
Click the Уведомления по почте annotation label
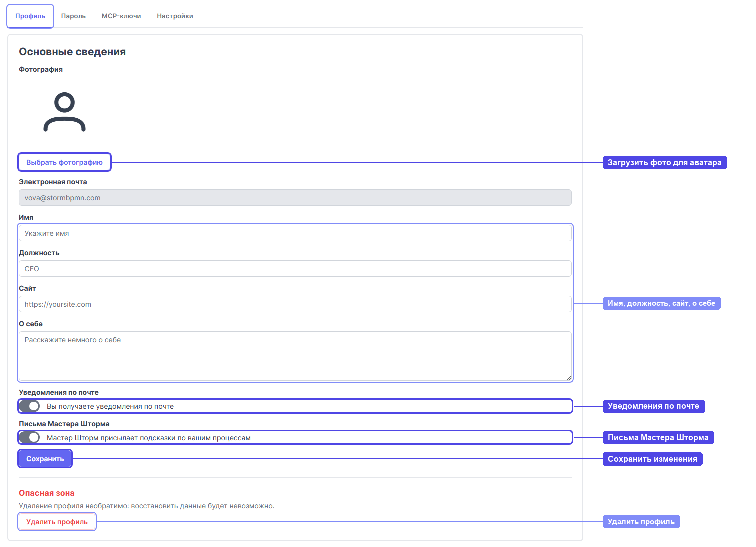[x=654, y=406]
